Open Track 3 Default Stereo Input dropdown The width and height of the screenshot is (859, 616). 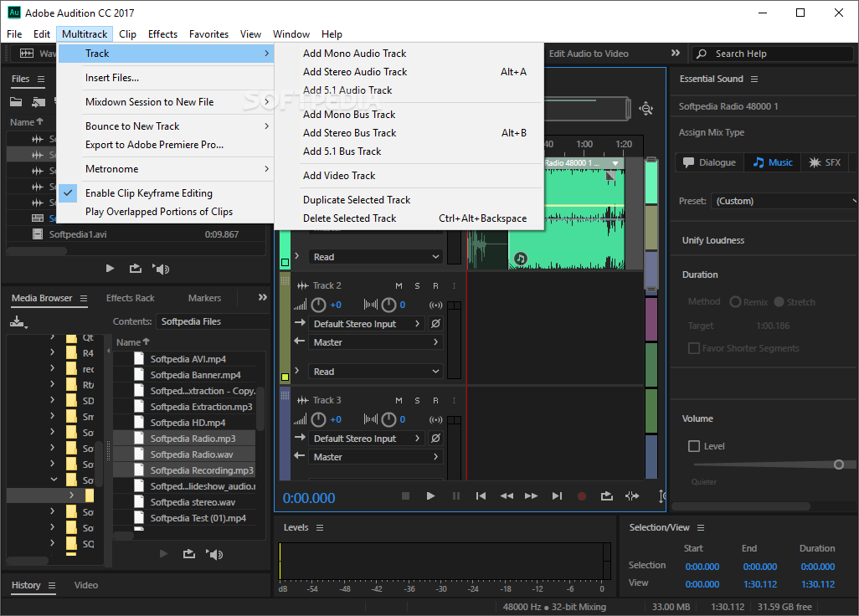(367, 438)
